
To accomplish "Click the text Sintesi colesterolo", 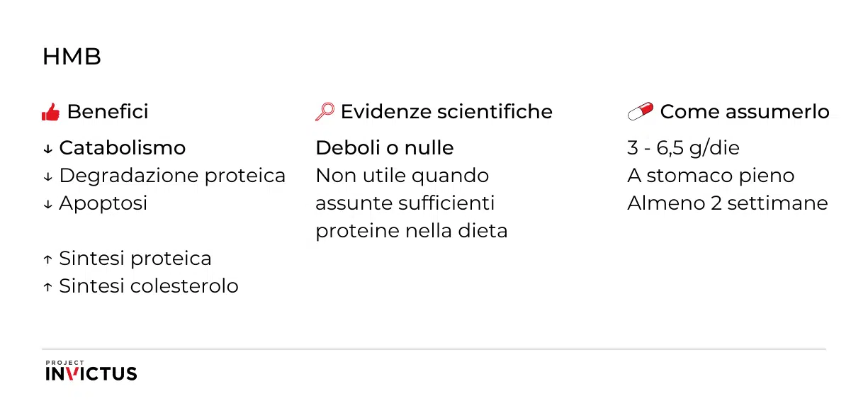I will [x=149, y=286].
